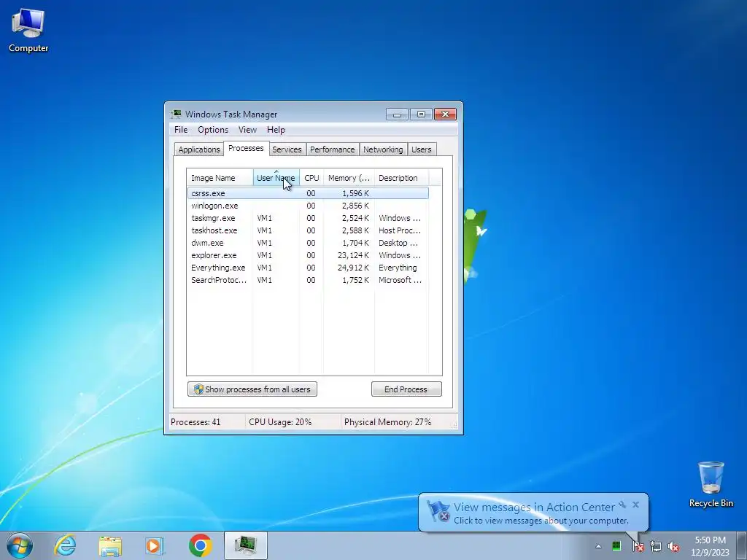Click the Task Manager title bar icon
Screen dimensions: 747x560
[177, 114]
